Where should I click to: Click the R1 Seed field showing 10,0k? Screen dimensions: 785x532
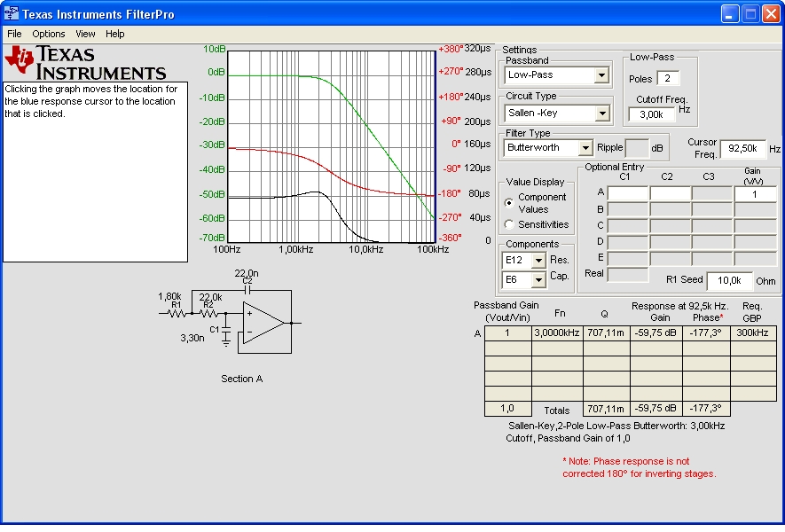729,281
